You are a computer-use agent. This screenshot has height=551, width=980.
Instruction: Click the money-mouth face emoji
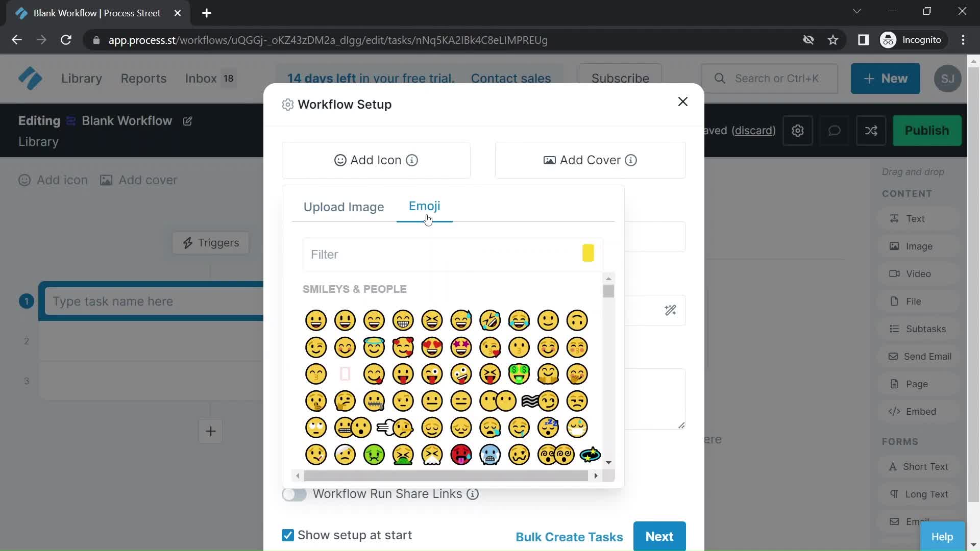(x=519, y=374)
